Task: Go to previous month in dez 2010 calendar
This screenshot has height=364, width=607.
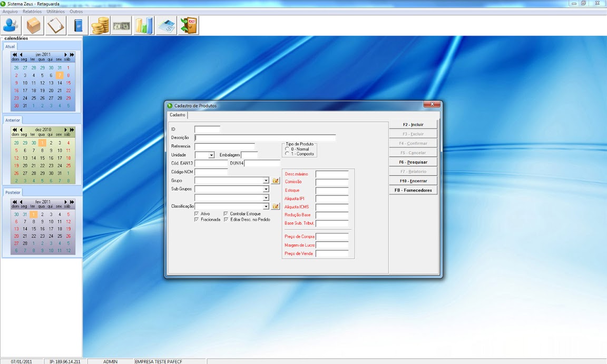Action: 21,130
